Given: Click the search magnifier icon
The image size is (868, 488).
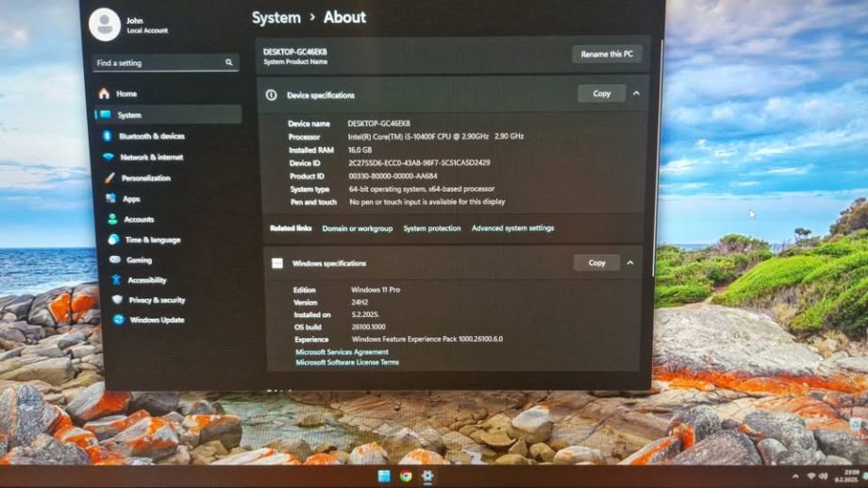Looking at the screenshot, I should (229, 62).
